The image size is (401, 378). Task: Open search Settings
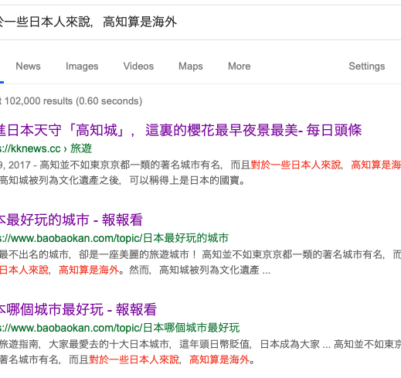point(367,66)
